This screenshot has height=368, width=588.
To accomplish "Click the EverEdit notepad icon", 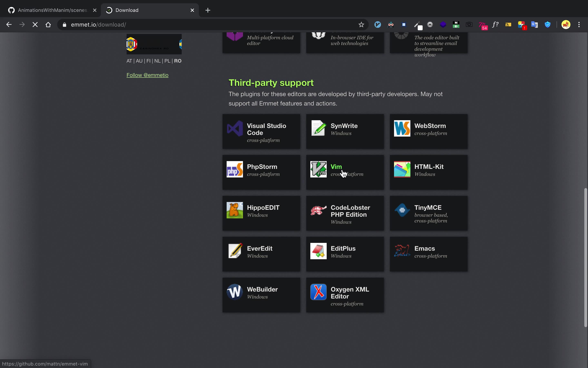I will 235,251.
